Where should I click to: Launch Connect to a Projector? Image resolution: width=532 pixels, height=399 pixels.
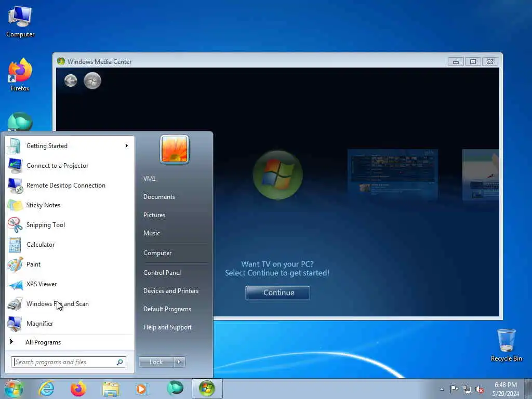[x=70, y=166]
